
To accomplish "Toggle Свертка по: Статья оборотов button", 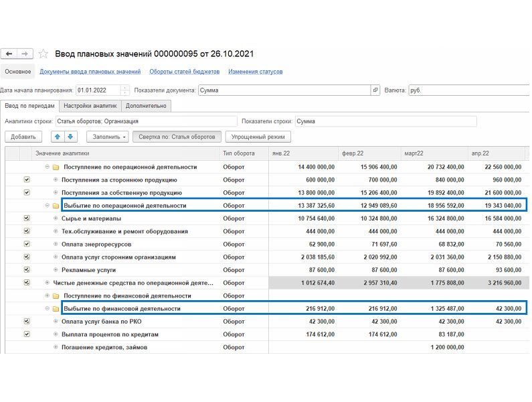I will (177, 137).
